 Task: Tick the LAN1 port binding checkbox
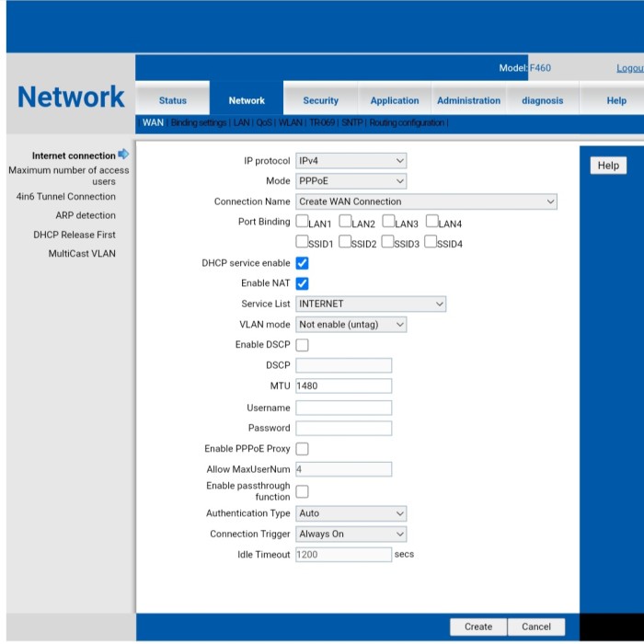point(302,221)
